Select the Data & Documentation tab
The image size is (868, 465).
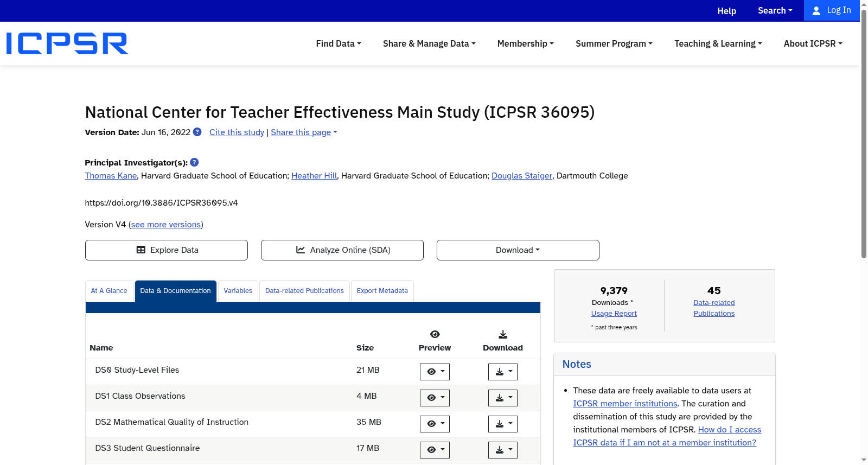(x=175, y=291)
